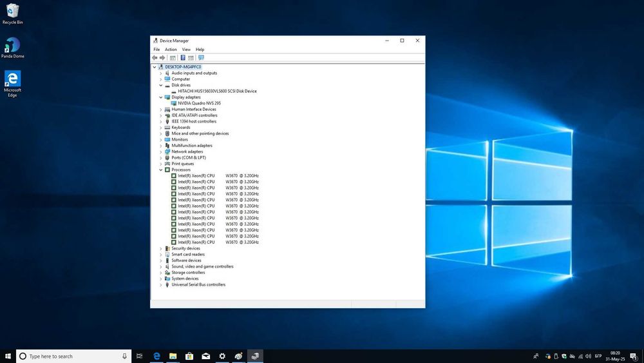644x363 pixels.
Task: Click the Help toolbar icon
Action: (183, 57)
